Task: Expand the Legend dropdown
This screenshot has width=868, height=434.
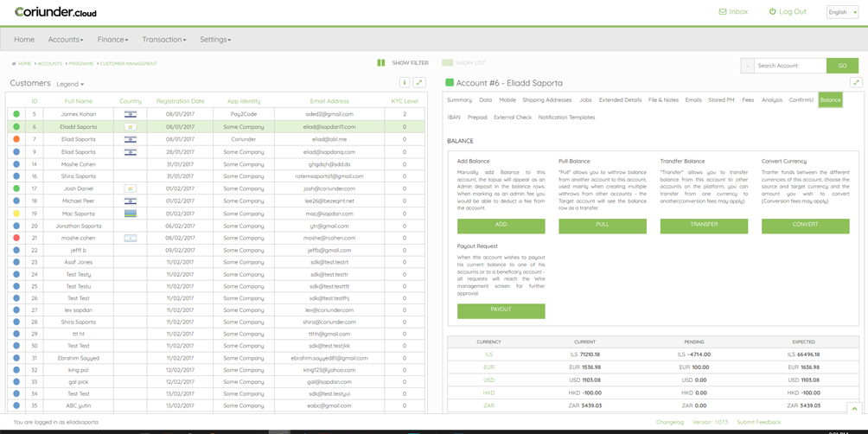Action: click(x=70, y=84)
